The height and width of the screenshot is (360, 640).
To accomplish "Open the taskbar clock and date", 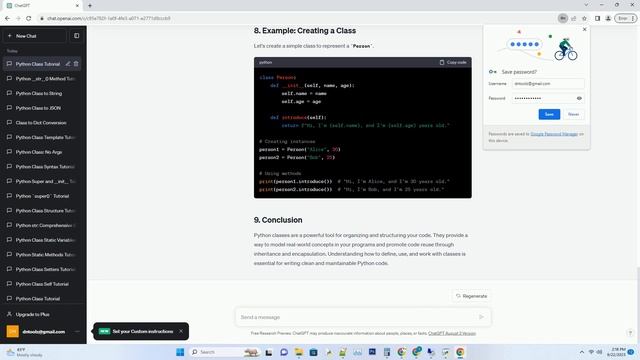I will (616, 352).
